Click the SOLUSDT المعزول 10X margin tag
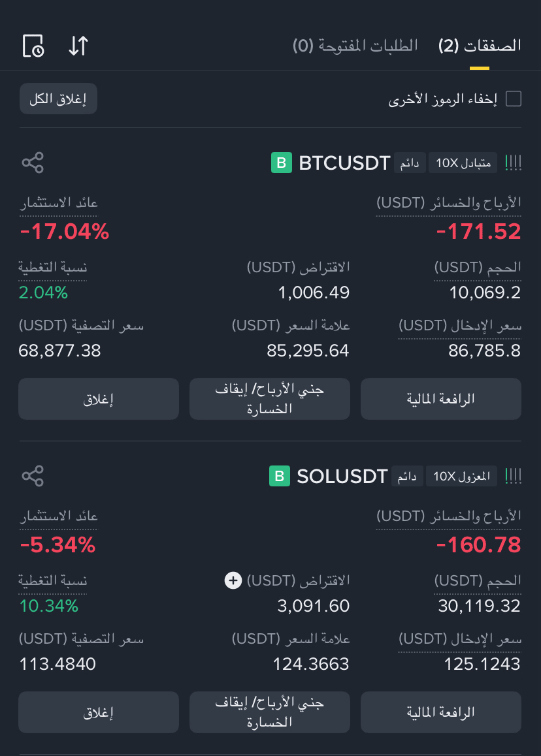Image resolution: width=541 pixels, height=756 pixels. point(461,477)
